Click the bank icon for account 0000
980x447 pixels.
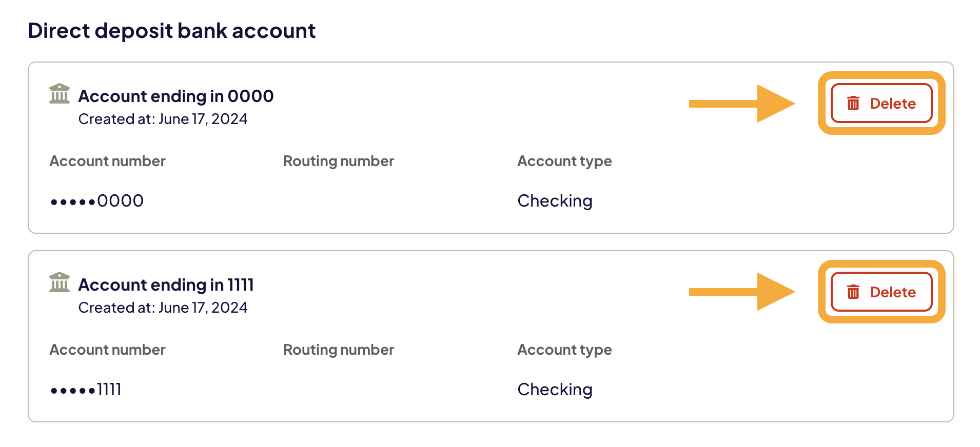point(60,94)
